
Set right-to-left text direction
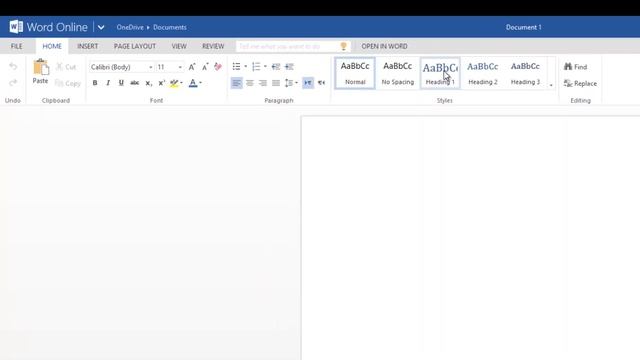[x=322, y=83]
